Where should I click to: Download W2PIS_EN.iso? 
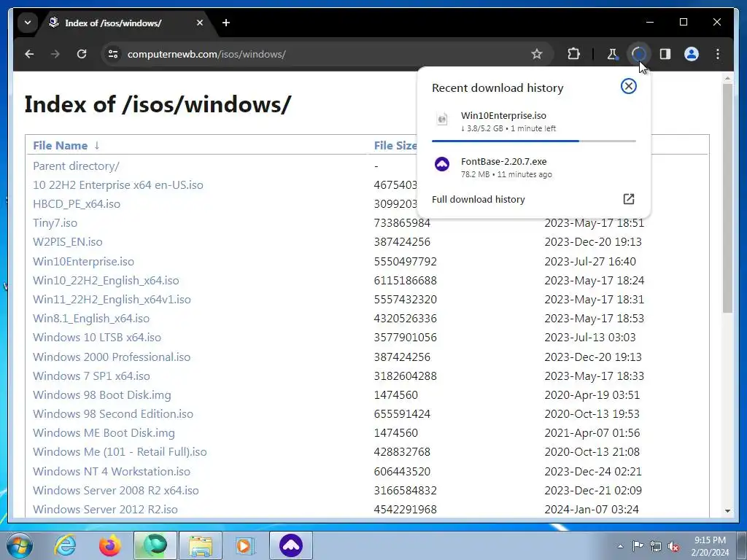(67, 242)
